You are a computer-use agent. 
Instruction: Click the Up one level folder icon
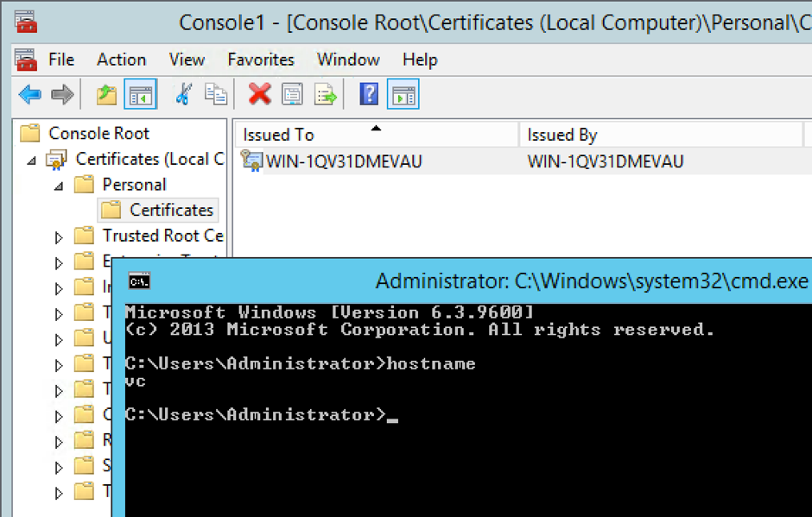click(x=105, y=93)
